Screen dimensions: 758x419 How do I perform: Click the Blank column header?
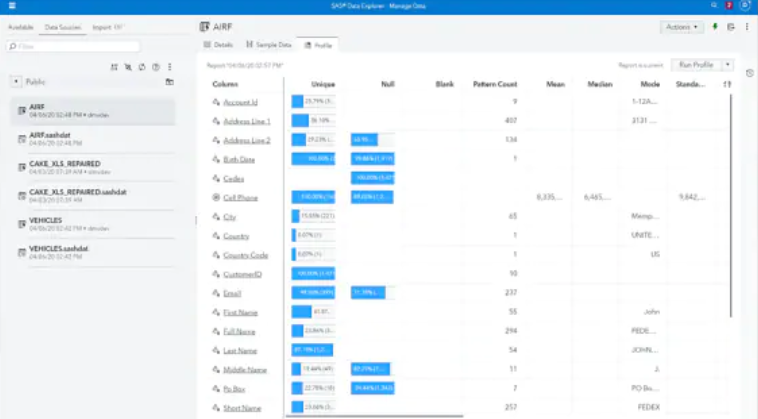[x=444, y=84]
